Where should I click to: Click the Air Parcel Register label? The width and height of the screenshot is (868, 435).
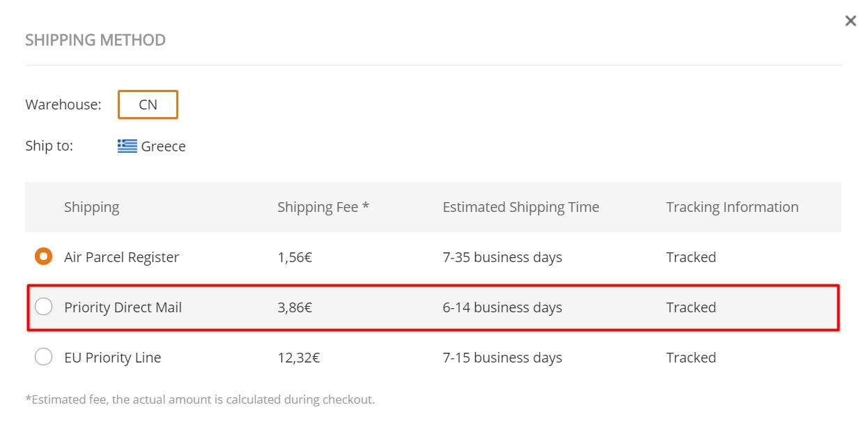[x=121, y=257]
